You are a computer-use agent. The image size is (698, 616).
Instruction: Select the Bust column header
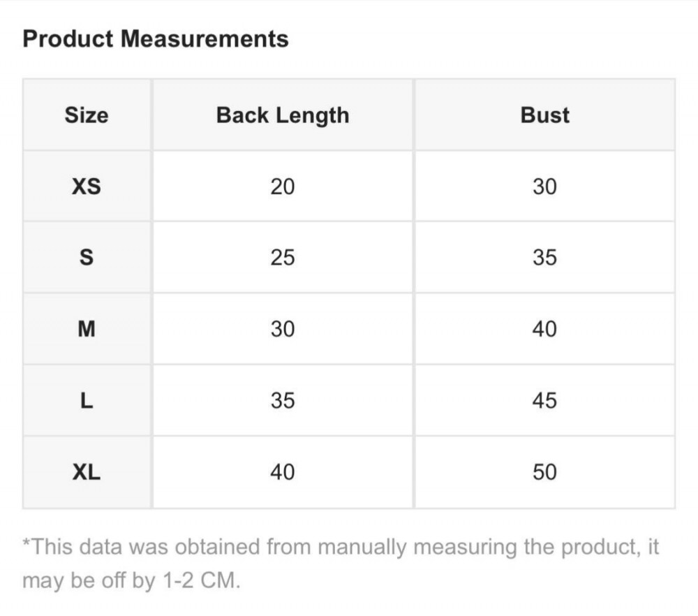click(x=544, y=115)
